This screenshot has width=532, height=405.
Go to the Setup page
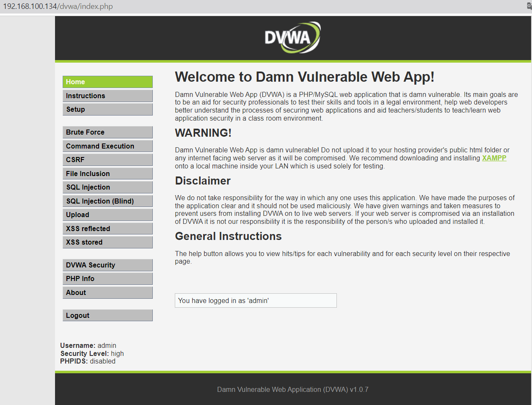pyautogui.click(x=108, y=109)
